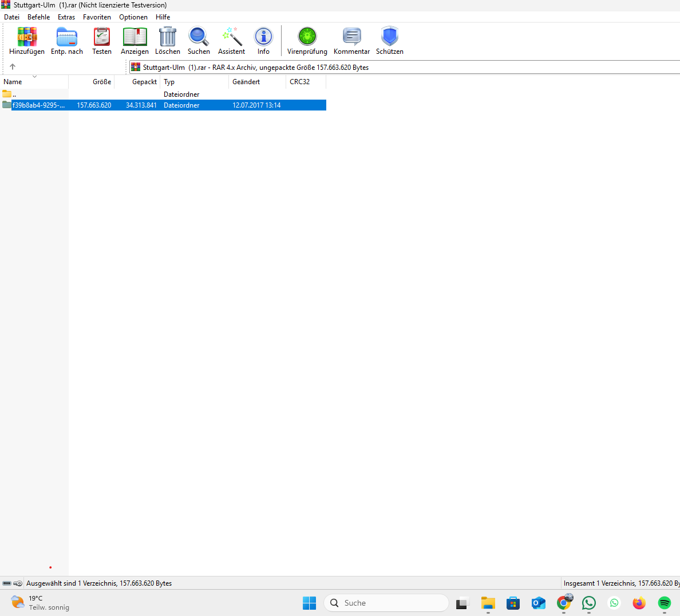Click the 12.07.2017 13:14 date cell
The height and width of the screenshot is (616, 680).
pyautogui.click(x=256, y=105)
